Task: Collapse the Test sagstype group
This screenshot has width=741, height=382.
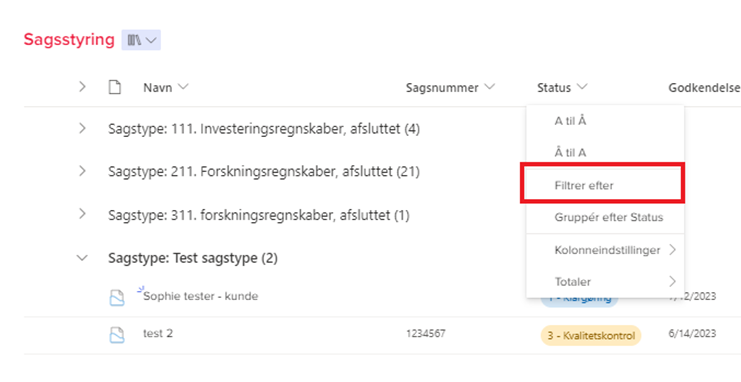Action: (82, 258)
